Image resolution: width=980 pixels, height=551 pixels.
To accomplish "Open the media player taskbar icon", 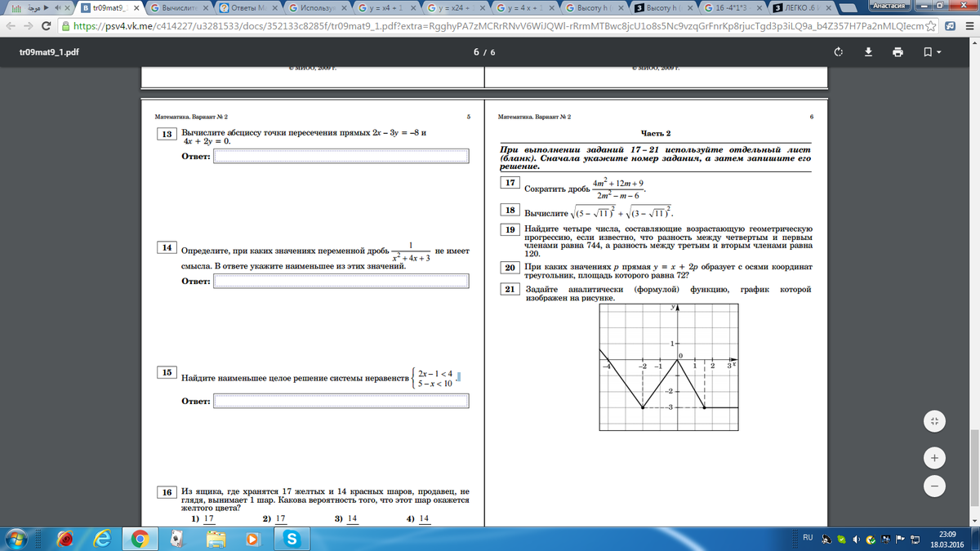I will coord(253,539).
